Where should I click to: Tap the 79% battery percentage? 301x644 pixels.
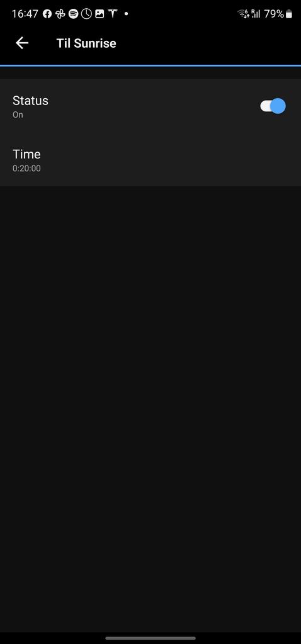274,14
